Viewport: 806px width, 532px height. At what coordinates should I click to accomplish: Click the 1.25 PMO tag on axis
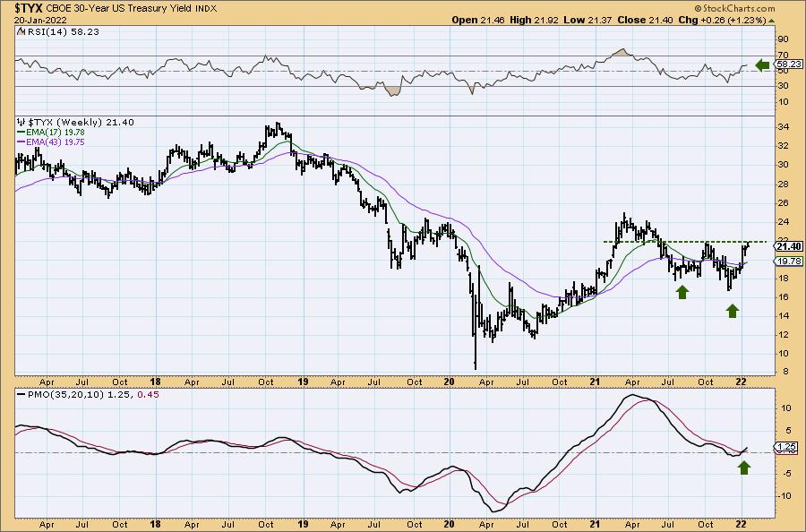tap(788, 446)
